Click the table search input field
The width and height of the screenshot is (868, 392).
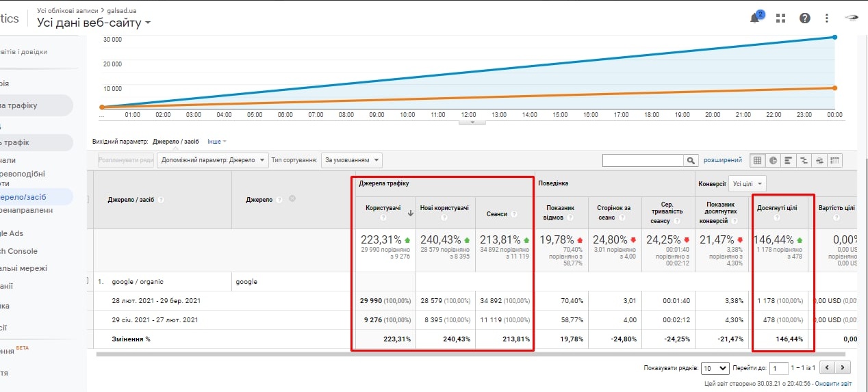643,160
